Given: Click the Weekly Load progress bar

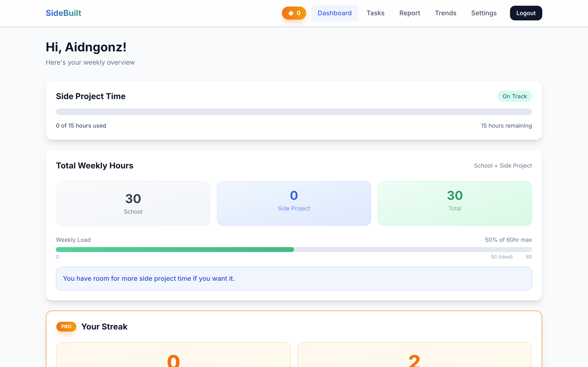Looking at the screenshot, I should pos(294,249).
